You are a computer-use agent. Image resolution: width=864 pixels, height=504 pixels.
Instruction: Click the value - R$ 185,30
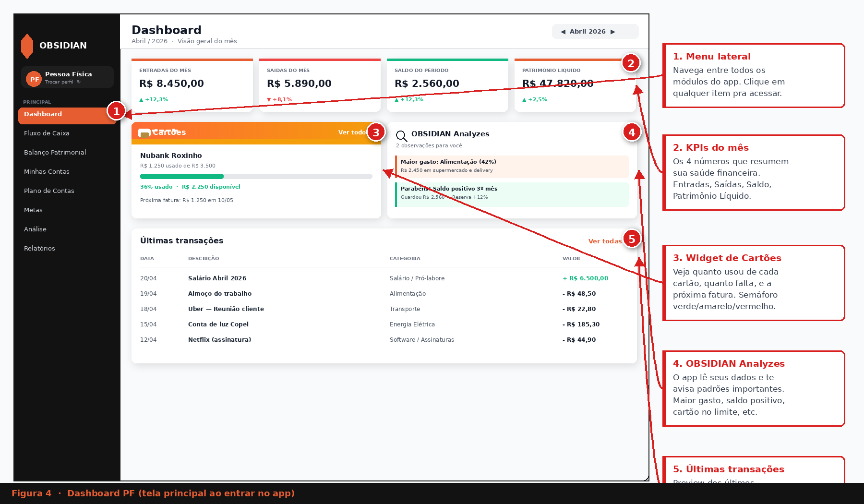tap(581, 324)
